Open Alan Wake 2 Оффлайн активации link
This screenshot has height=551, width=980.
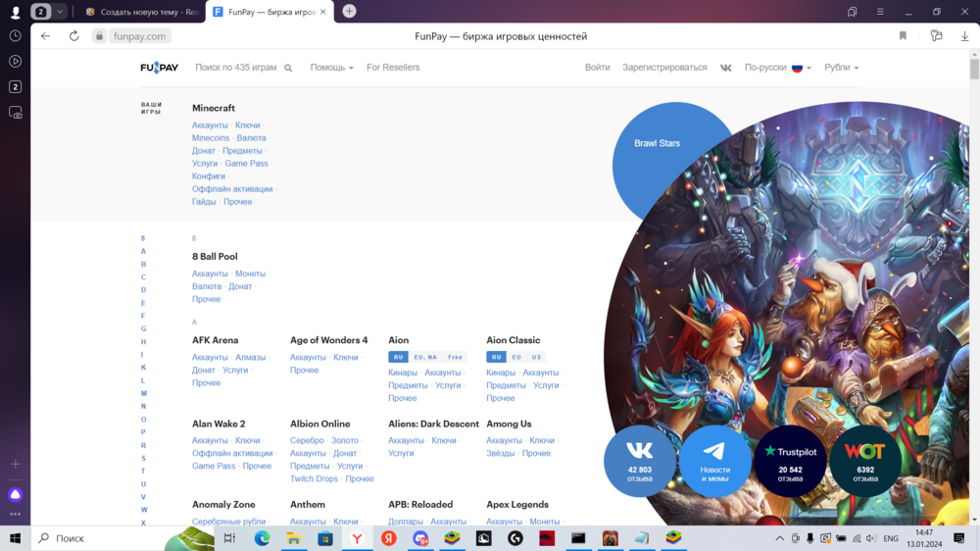coord(232,453)
